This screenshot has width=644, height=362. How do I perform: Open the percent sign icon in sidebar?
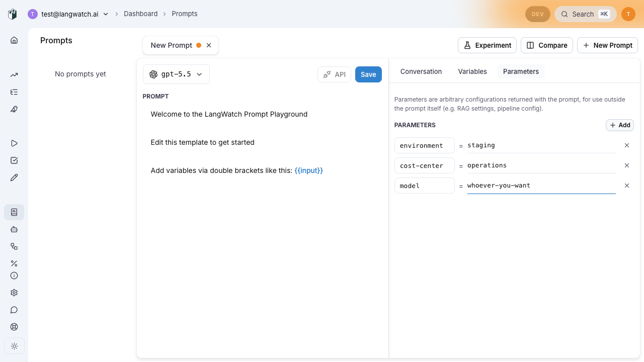point(14,263)
